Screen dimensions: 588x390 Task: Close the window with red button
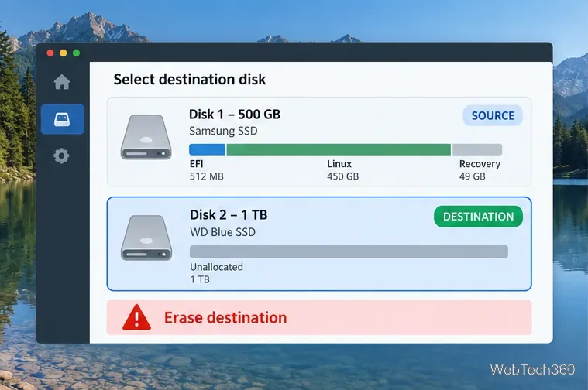(x=50, y=53)
